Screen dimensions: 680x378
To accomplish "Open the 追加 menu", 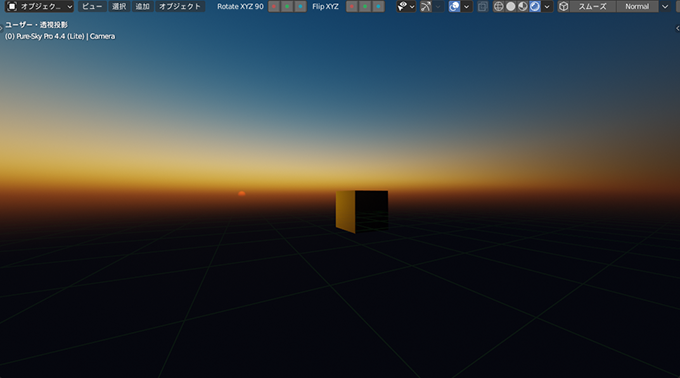I will (143, 7).
